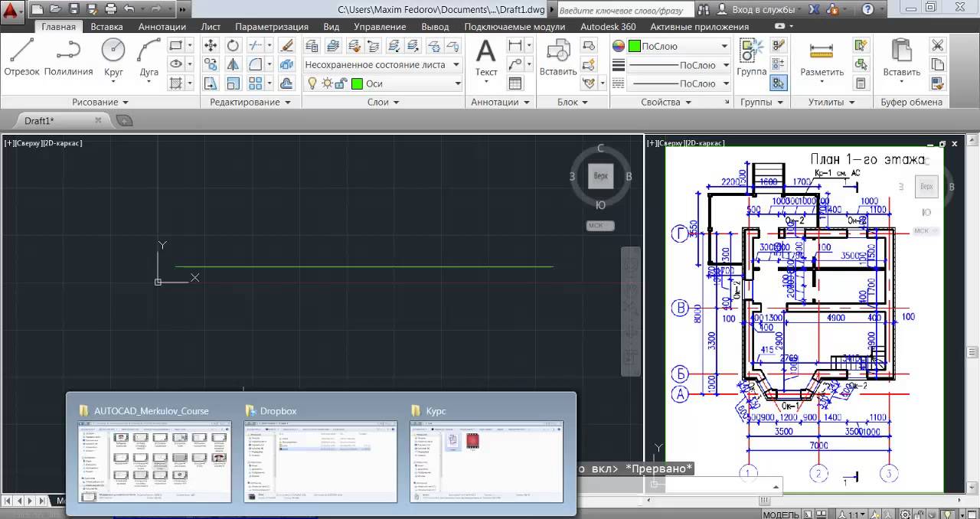Expand the Рисование panel
The width and height of the screenshot is (980, 519).
click(x=100, y=102)
